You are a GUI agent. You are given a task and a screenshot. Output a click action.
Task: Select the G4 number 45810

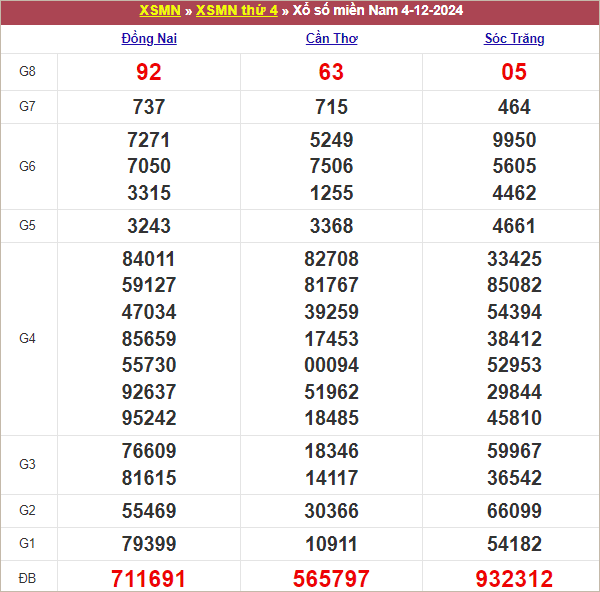tap(514, 418)
